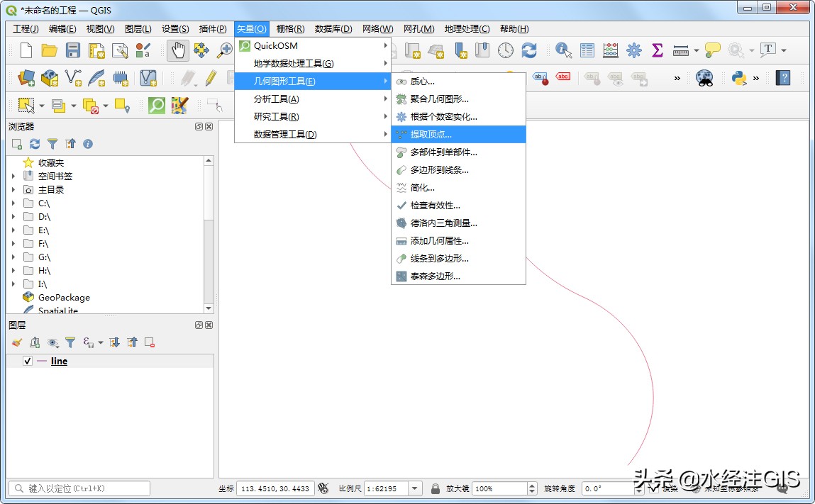Click the Zoom In magnifier tool
815x504 pixels.
coord(225,50)
